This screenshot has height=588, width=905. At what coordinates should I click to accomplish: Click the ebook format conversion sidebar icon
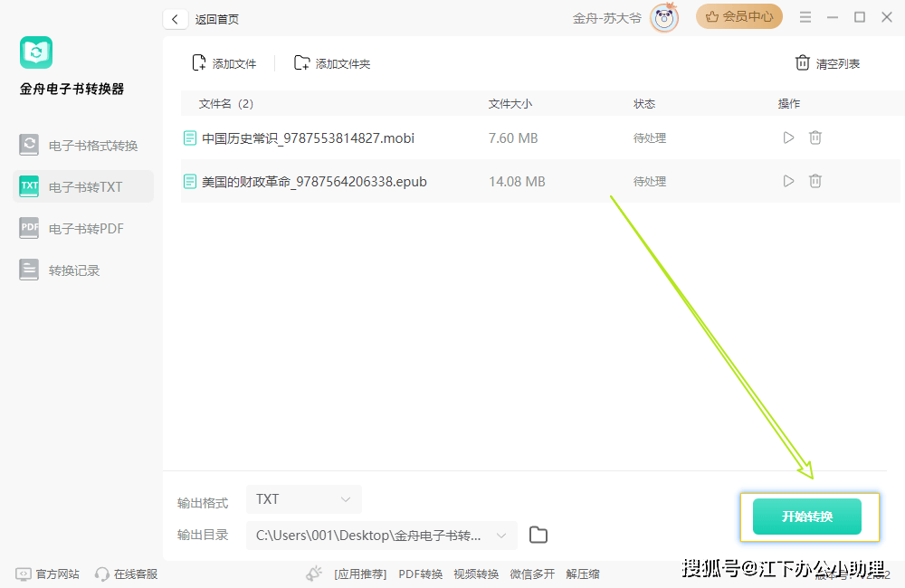click(29, 145)
